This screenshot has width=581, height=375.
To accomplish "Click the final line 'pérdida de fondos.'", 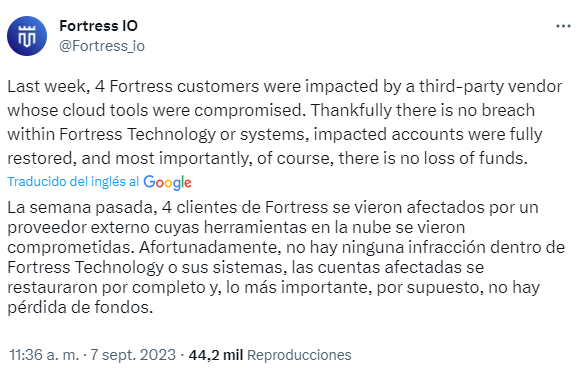I will tap(80, 308).
